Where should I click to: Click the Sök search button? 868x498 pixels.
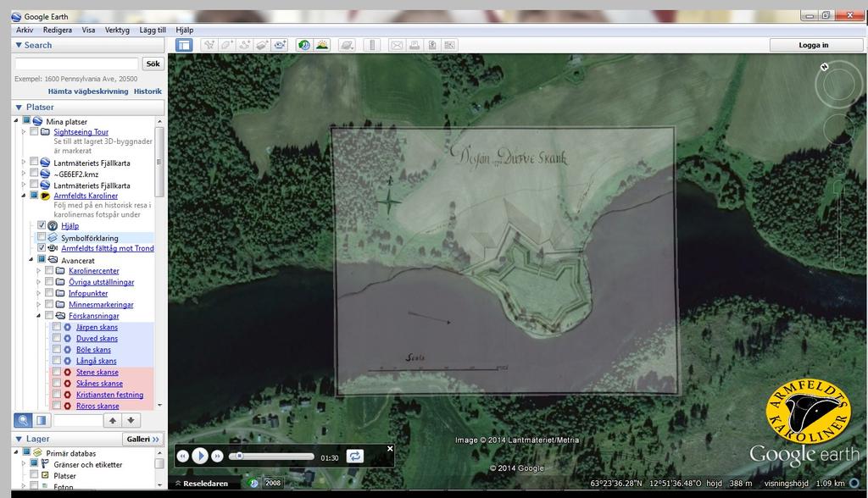click(153, 64)
